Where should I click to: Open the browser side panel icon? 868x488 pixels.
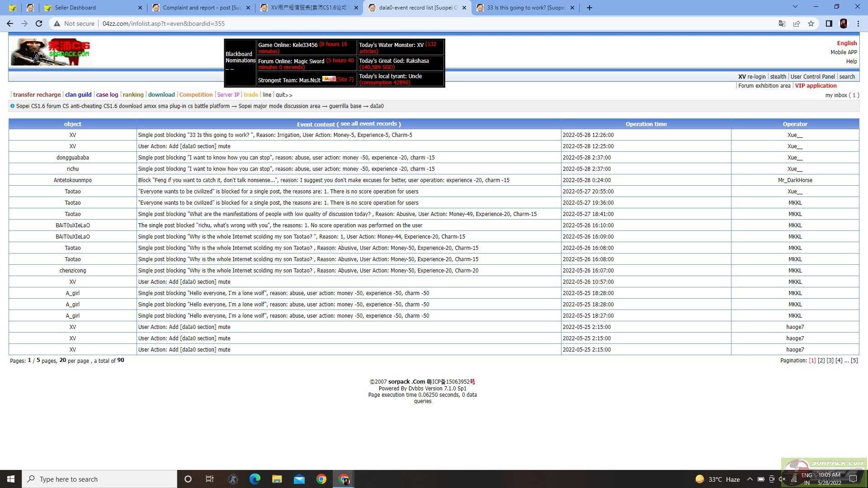(829, 23)
